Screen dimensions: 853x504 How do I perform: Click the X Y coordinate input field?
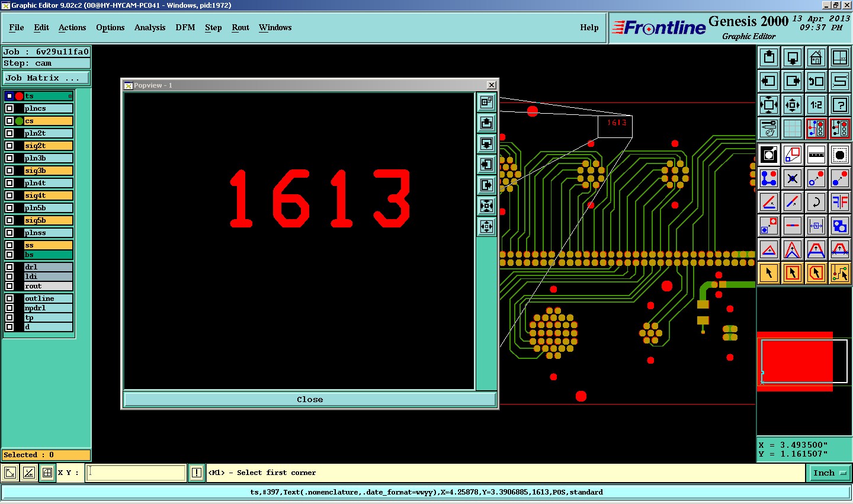pos(136,473)
